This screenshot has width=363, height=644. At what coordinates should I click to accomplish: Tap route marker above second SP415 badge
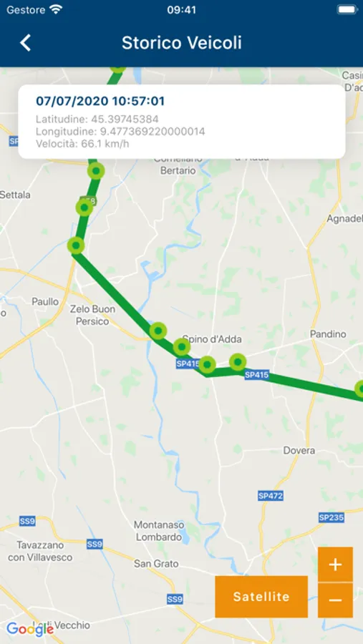click(238, 362)
